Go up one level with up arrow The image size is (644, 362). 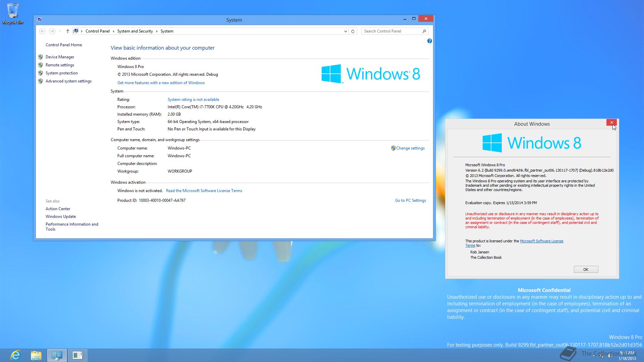click(x=67, y=31)
